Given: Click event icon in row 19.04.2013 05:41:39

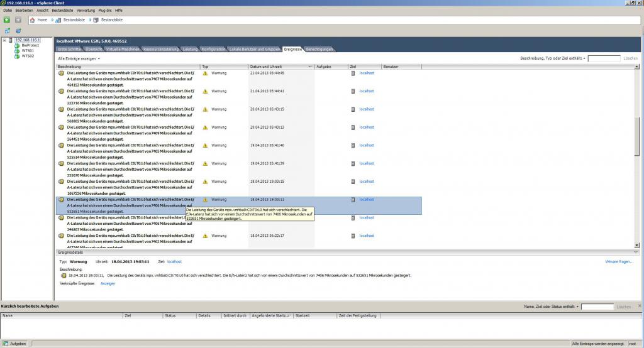Looking at the screenshot, I should (x=61, y=163).
